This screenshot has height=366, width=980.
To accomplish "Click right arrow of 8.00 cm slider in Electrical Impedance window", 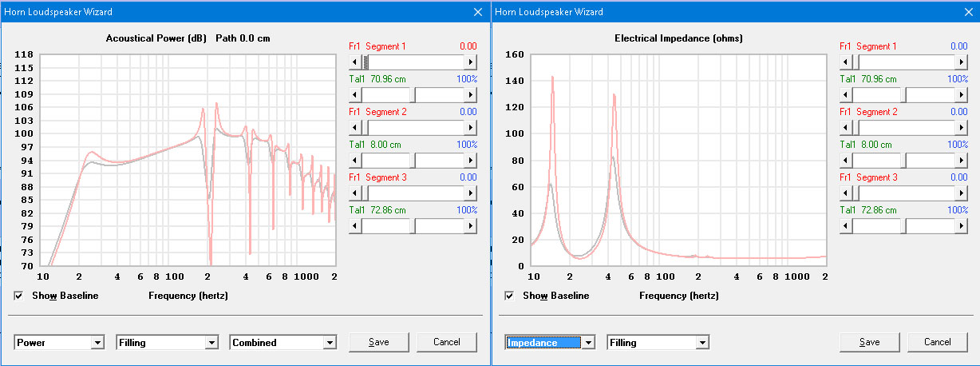I will (962, 160).
